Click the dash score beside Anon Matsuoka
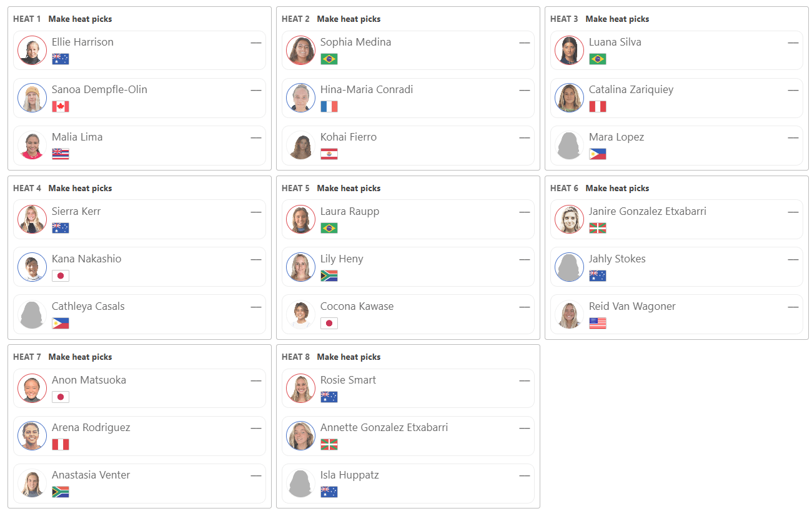The height and width of the screenshot is (516, 812). [x=255, y=380]
